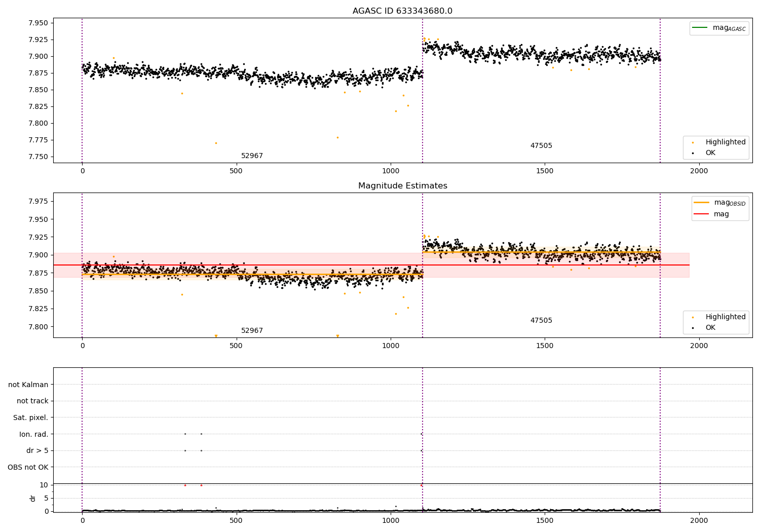Click the red triangle marker at obsid boundary
The image size is (760, 532).
tap(421, 485)
